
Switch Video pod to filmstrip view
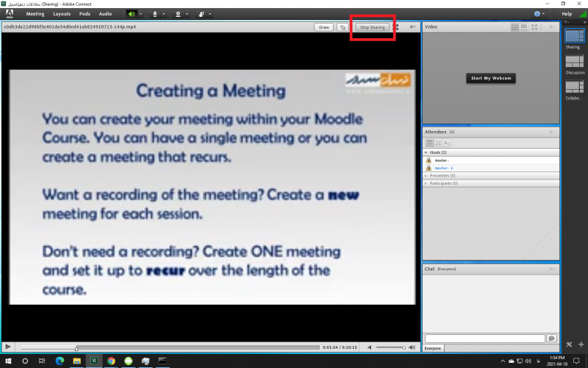tap(526, 26)
